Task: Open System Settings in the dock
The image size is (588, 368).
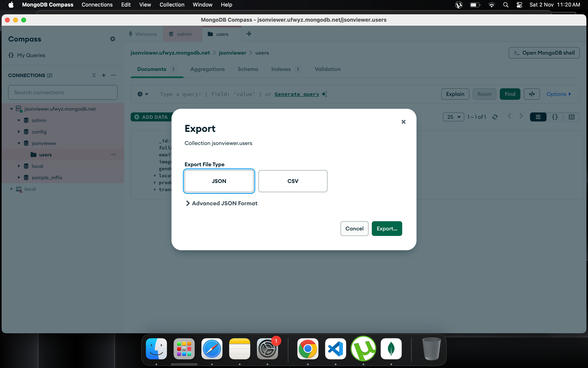Action: 267,349
